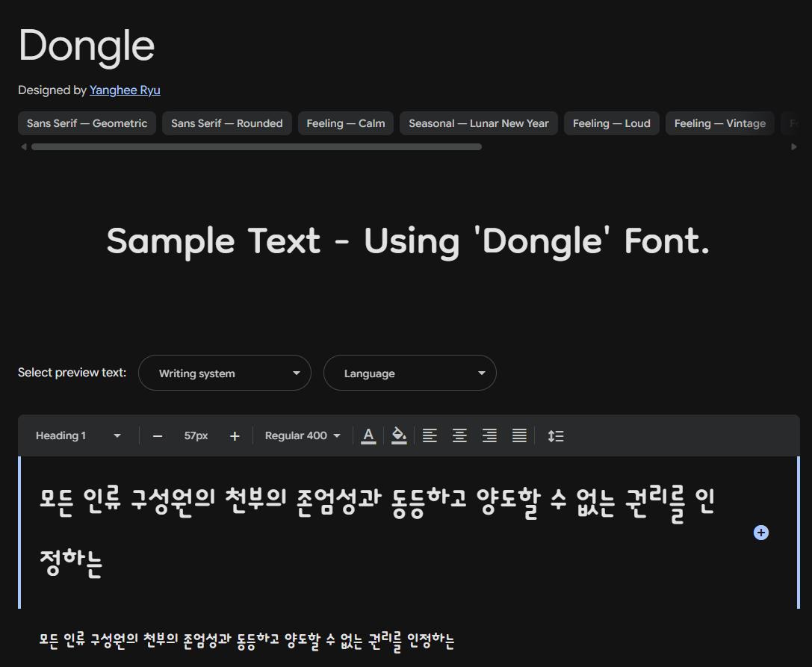This screenshot has width=812, height=667.
Task: Click the Select preview text label
Action: tap(72, 372)
